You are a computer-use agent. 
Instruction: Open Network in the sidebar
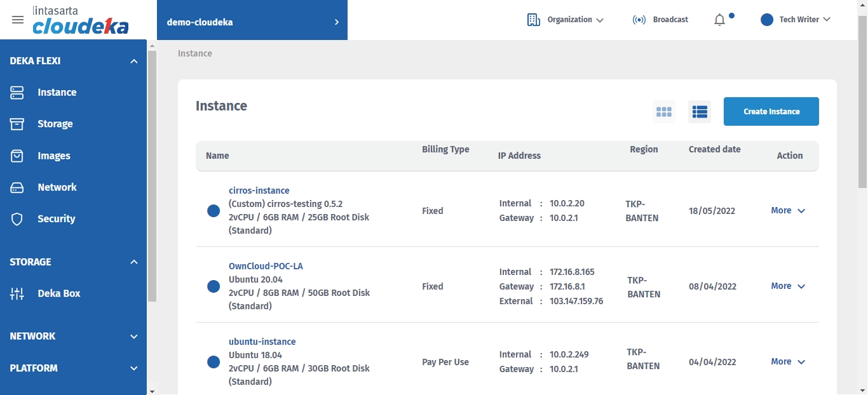pyautogui.click(x=57, y=187)
